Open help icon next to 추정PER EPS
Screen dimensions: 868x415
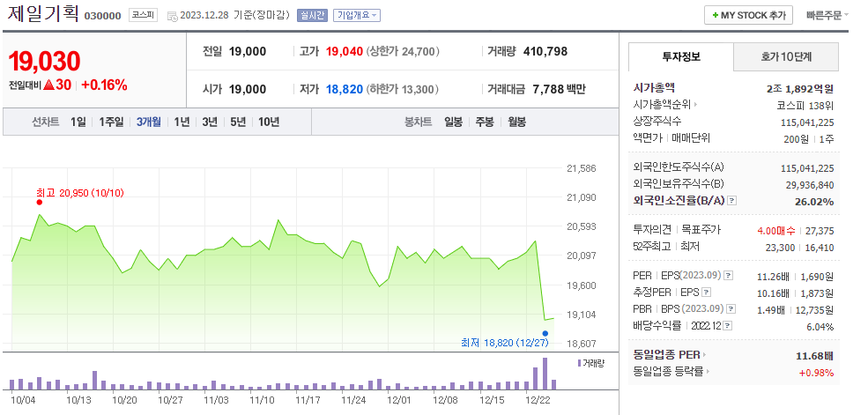(706, 293)
